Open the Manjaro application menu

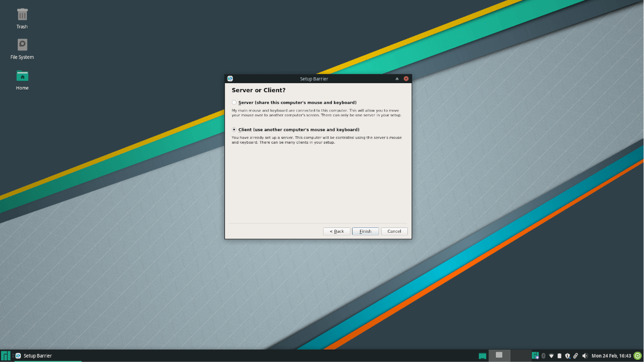pyautogui.click(x=6, y=356)
